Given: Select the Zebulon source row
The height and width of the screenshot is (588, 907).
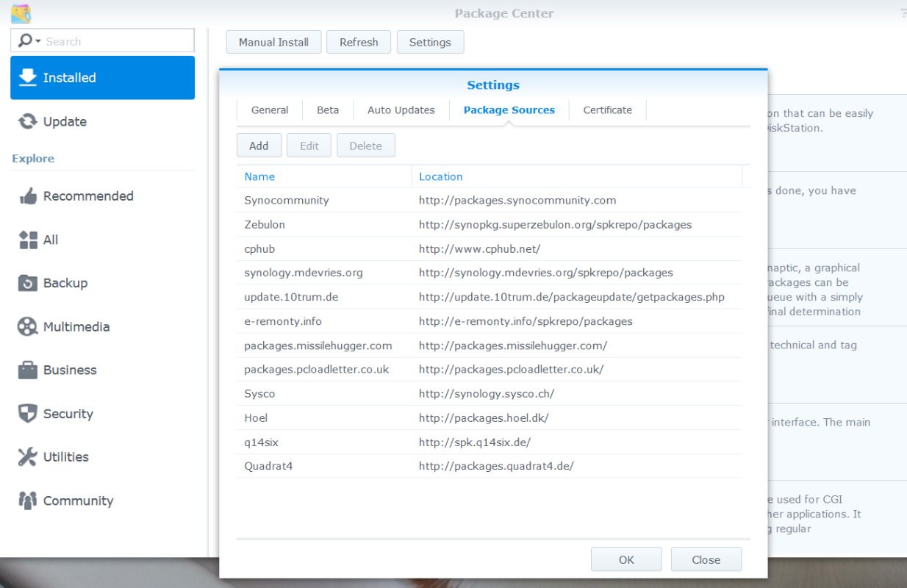Looking at the screenshot, I should click(x=489, y=224).
